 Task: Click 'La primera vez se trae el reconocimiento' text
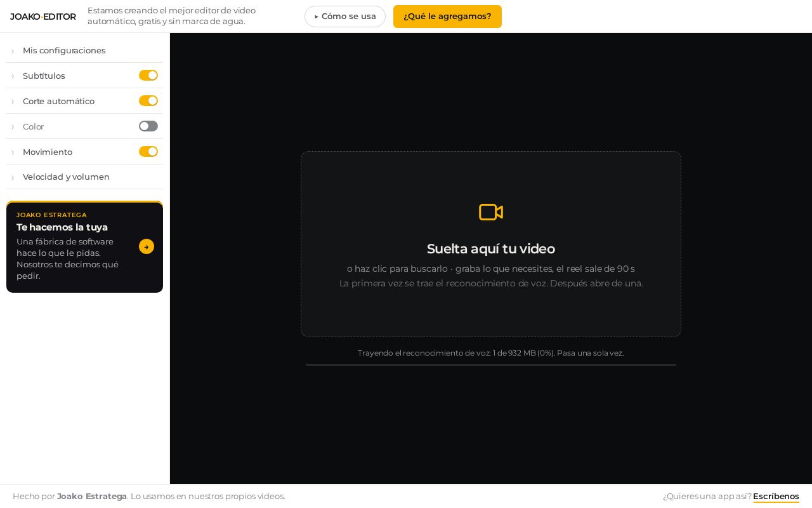491,283
